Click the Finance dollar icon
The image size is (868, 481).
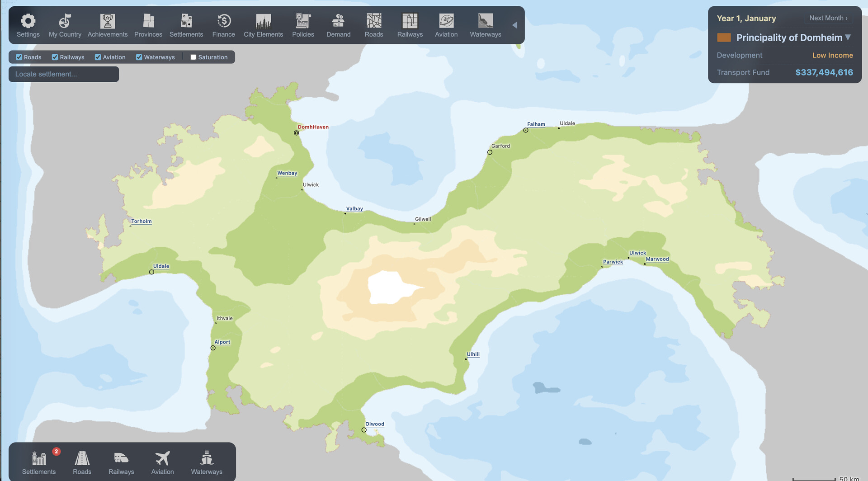coord(224,21)
